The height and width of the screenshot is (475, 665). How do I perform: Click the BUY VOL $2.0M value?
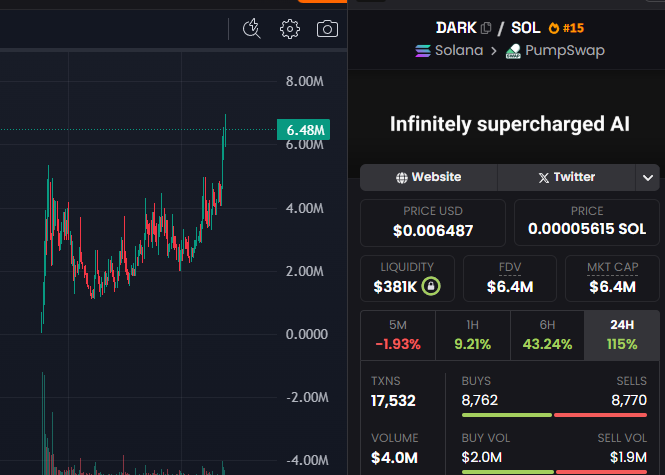pyautogui.click(x=482, y=457)
